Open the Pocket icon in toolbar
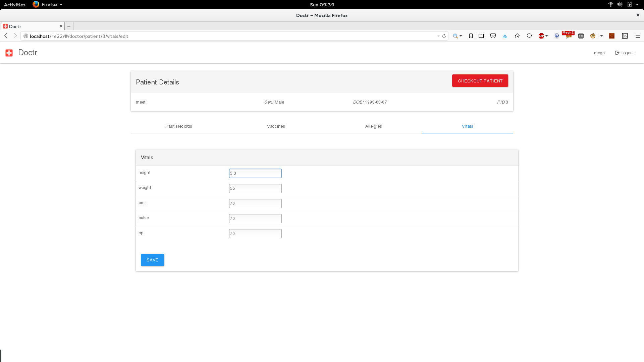 493,36
